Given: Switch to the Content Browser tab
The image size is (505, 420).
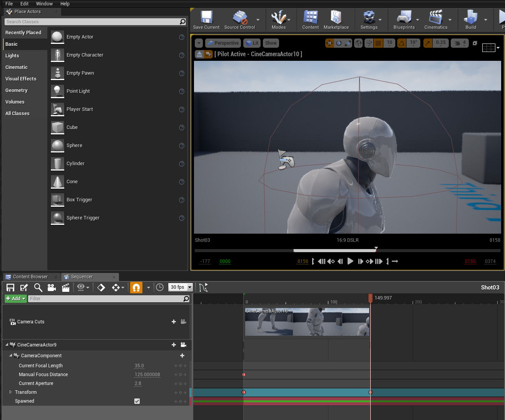Looking at the screenshot, I should pyautogui.click(x=30, y=277).
